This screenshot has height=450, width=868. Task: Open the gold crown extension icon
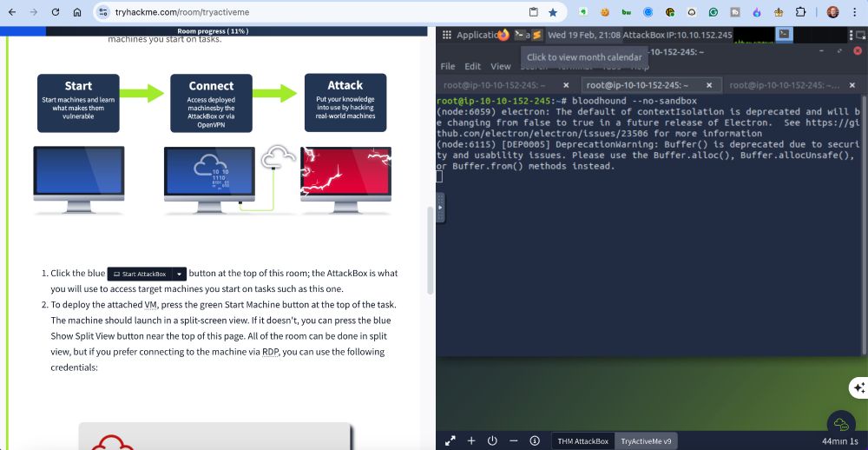(779, 11)
